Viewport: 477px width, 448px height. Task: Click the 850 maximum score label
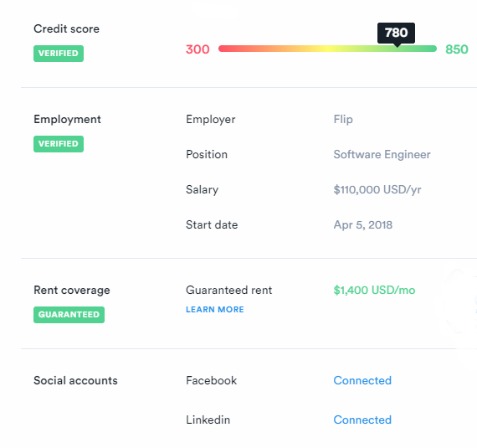pyautogui.click(x=457, y=49)
